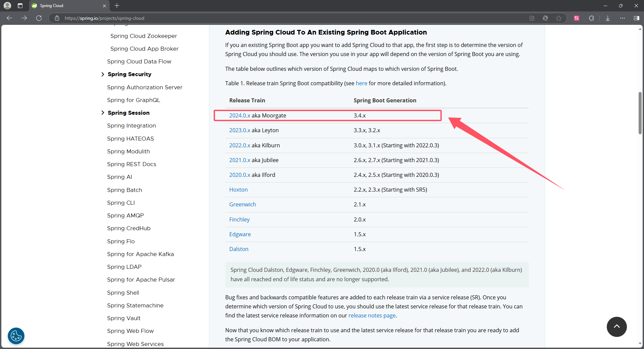The height and width of the screenshot is (349, 644).
Task: Open Spring CLI link
Action: 121,203
